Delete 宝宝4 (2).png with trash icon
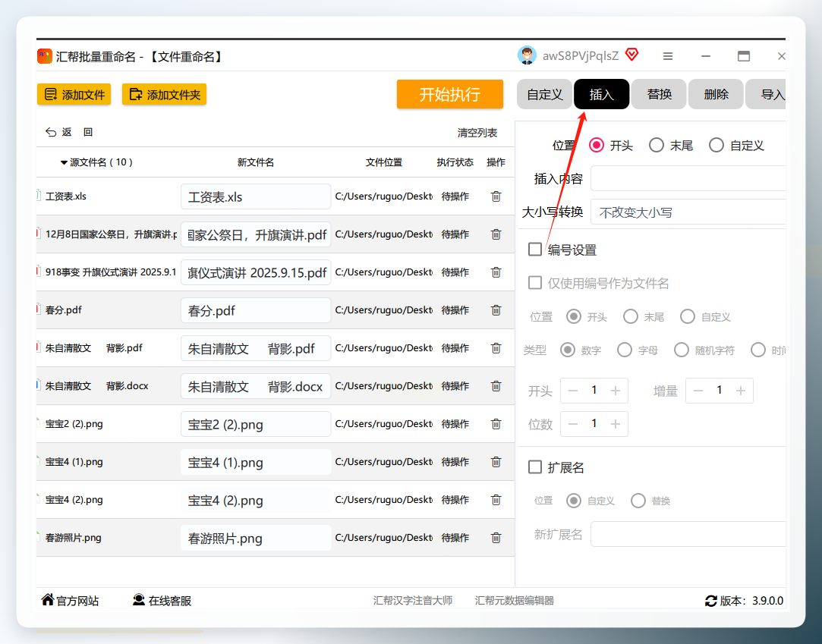Screen dimensions: 822x644 (x=496, y=500)
